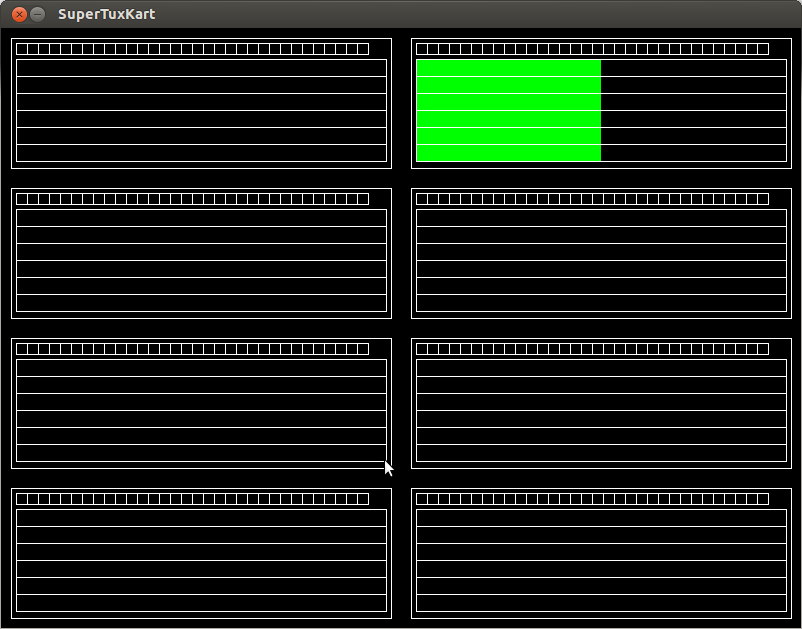Click first small square in bottom-left panel

point(22,499)
